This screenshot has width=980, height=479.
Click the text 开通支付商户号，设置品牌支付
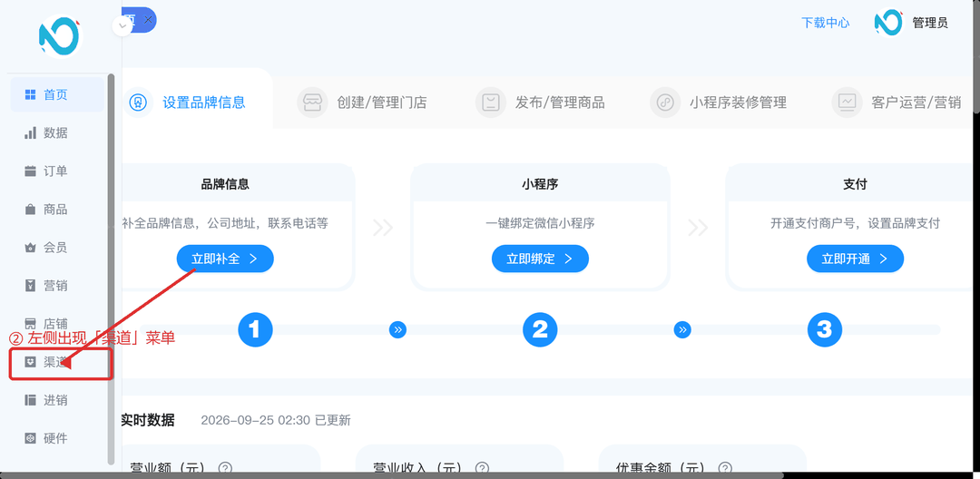pos(855,223)
